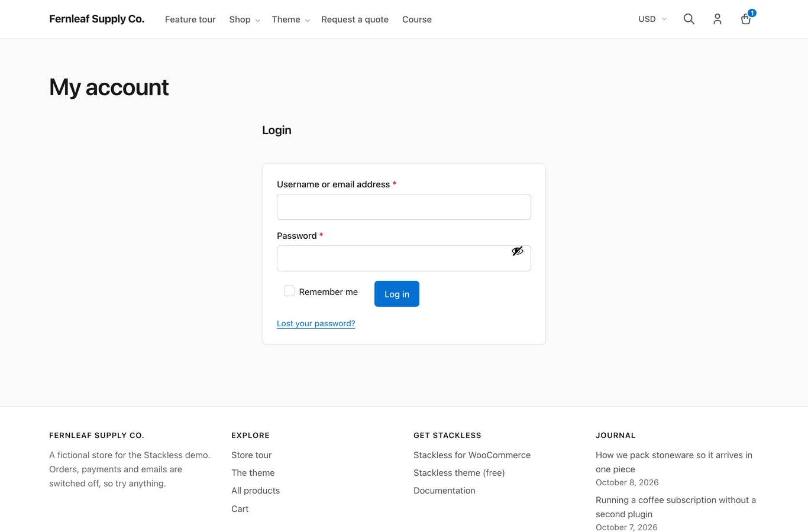Open the Documentation footer link
This screenshot has width=808, height=532.
click(x=444, y=491)
